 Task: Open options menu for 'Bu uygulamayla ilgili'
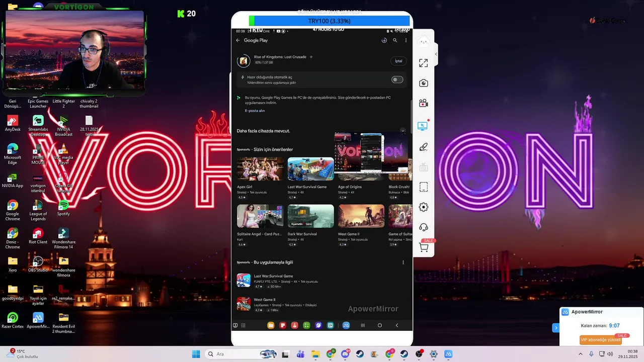[403, 262]
